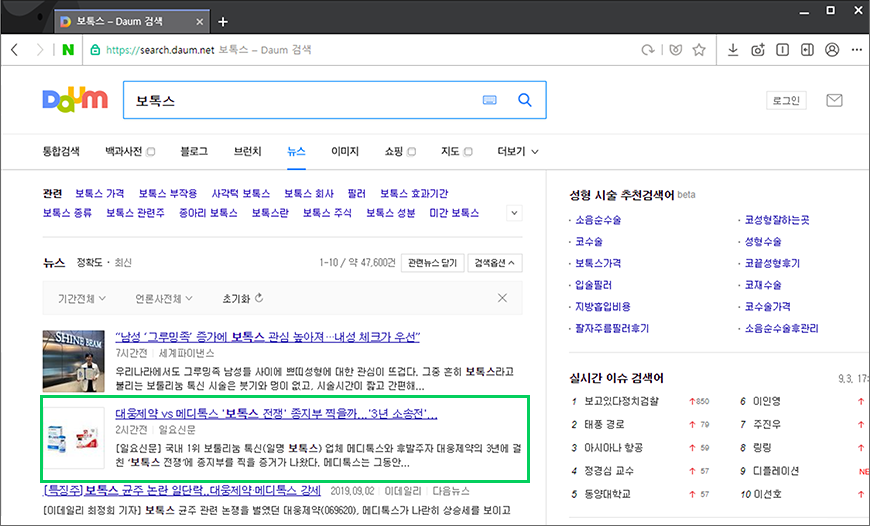Open virtual keyboard icon in search box
Screen dimensions: 870x526
pos(489,100)
